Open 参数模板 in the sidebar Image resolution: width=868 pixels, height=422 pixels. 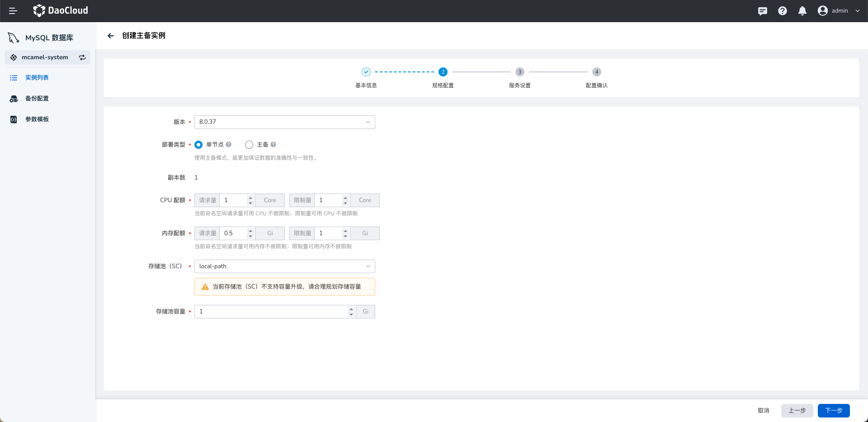(37, 119)
